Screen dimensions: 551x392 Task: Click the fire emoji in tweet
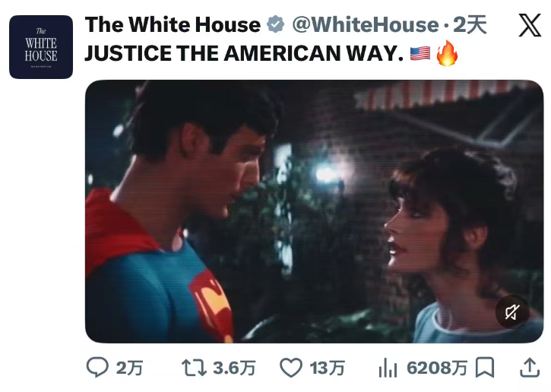[x=447, y=55]
